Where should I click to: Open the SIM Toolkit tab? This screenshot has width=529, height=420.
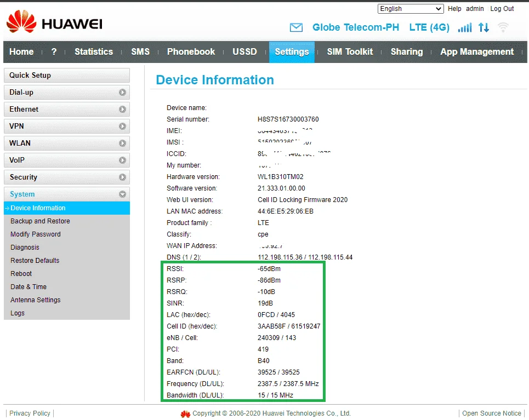tap(350, 52)
